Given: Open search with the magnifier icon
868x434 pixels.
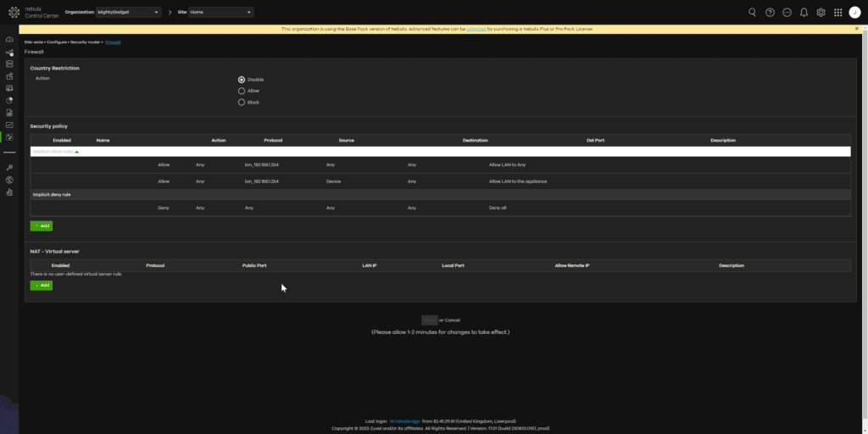Looking at the screenshot, I should 753,13.
